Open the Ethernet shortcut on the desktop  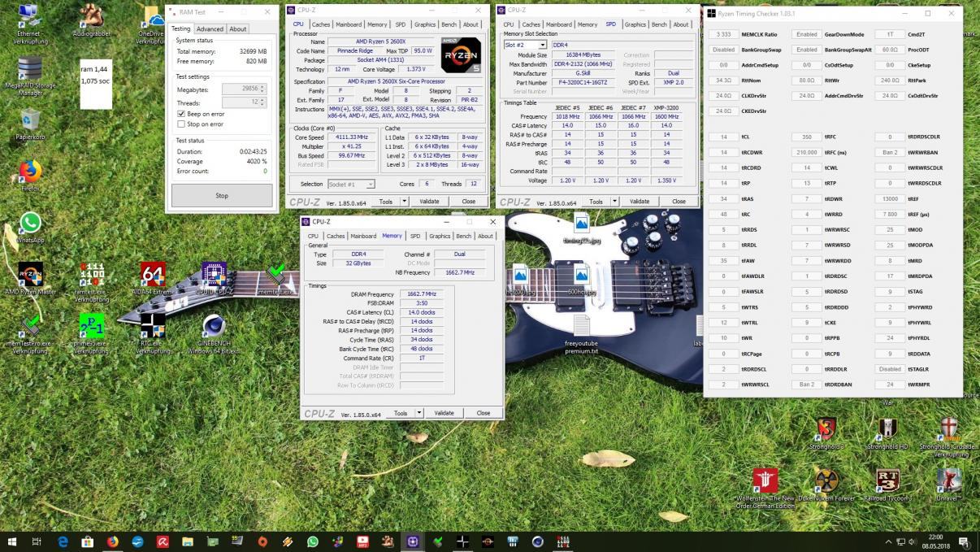30,24
